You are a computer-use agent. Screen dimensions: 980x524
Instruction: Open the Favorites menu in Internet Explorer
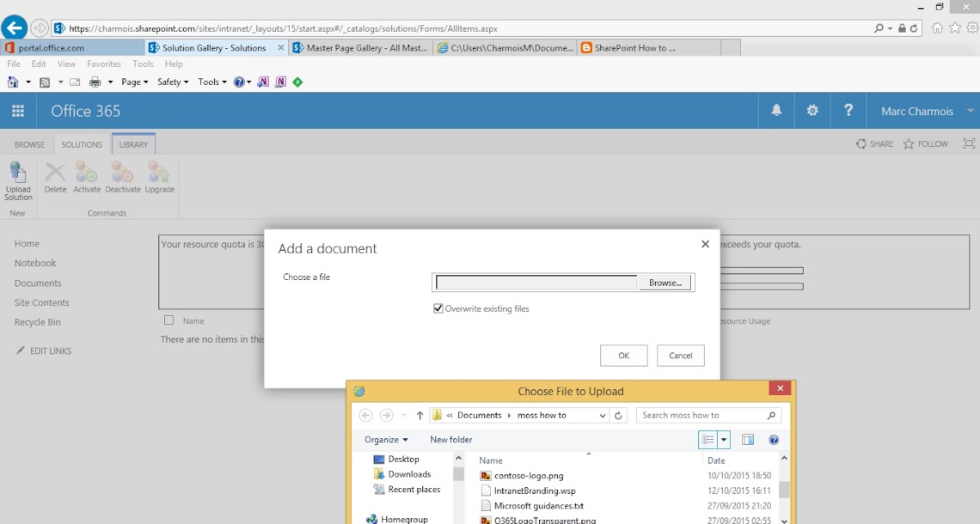[104, 64]
